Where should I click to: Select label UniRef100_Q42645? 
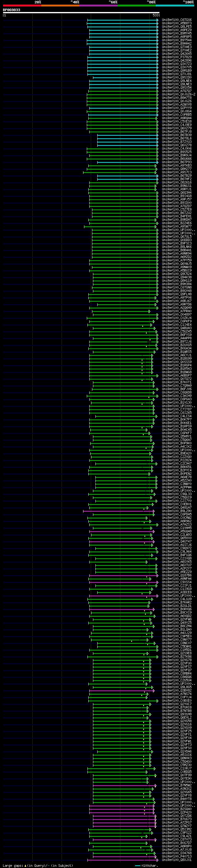click(177, 54)
